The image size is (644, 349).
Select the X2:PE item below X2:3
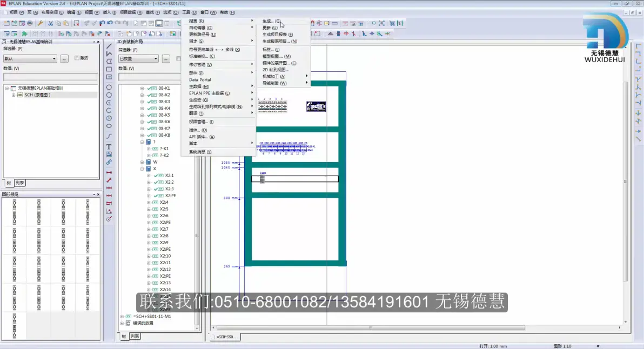coord(170,196)
